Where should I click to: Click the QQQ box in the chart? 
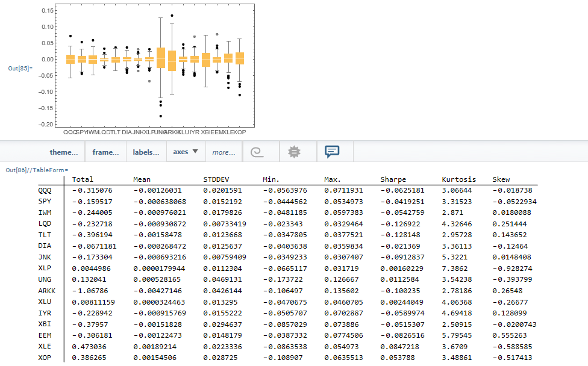coord(70,59)
